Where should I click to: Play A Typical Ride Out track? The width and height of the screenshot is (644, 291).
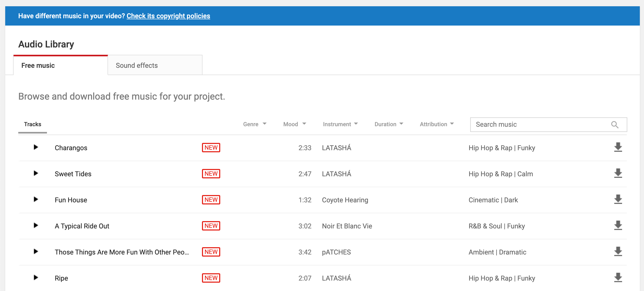(x=36, y=226)
